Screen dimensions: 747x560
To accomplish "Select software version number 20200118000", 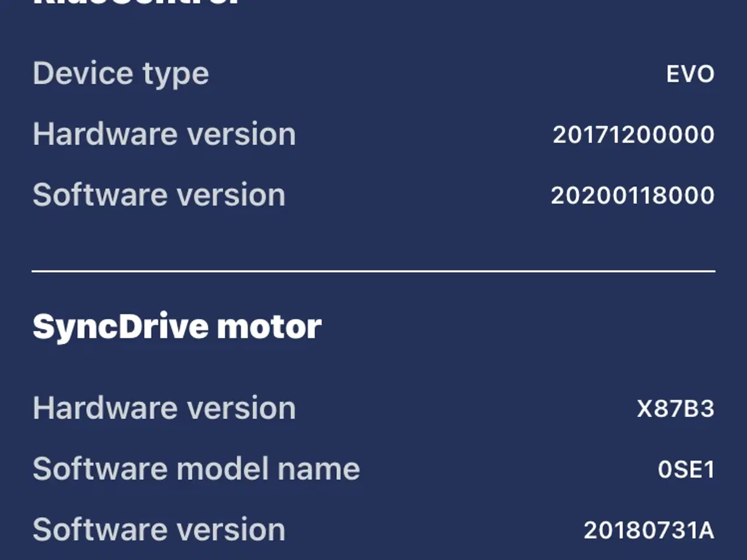I will click(633, 195).
